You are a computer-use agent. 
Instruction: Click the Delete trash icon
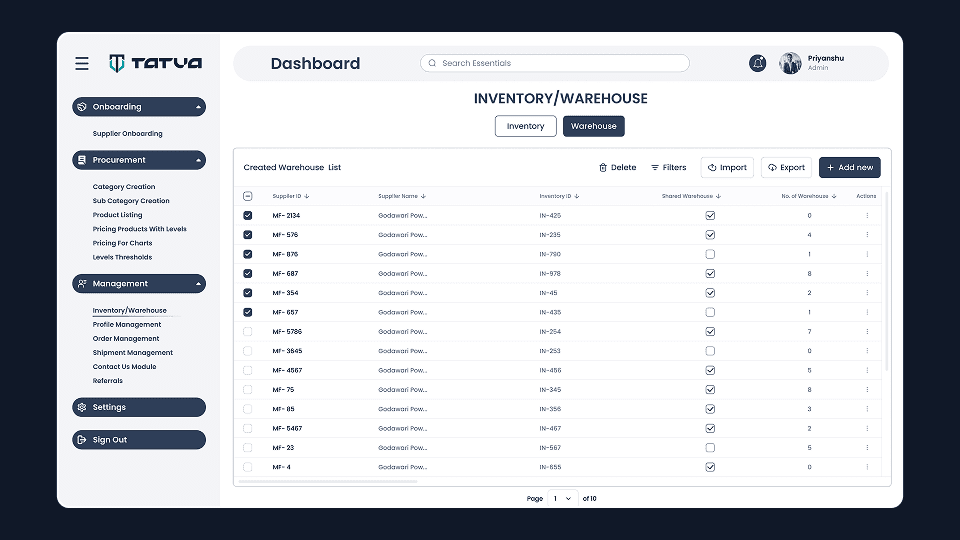tap(603, 168)
